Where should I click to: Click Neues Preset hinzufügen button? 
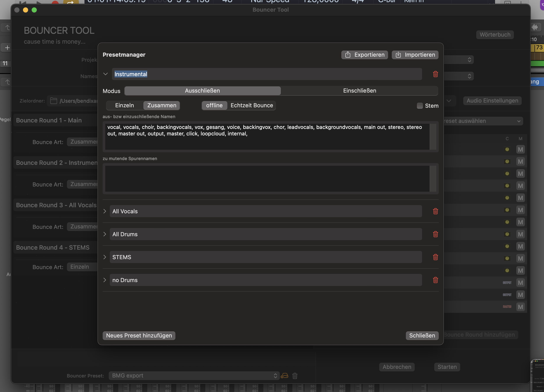point(139,336)
